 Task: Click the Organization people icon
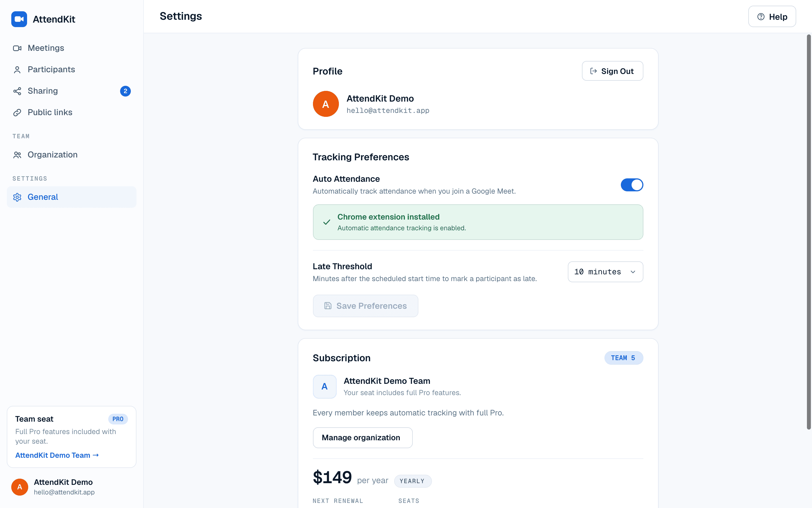17,155
